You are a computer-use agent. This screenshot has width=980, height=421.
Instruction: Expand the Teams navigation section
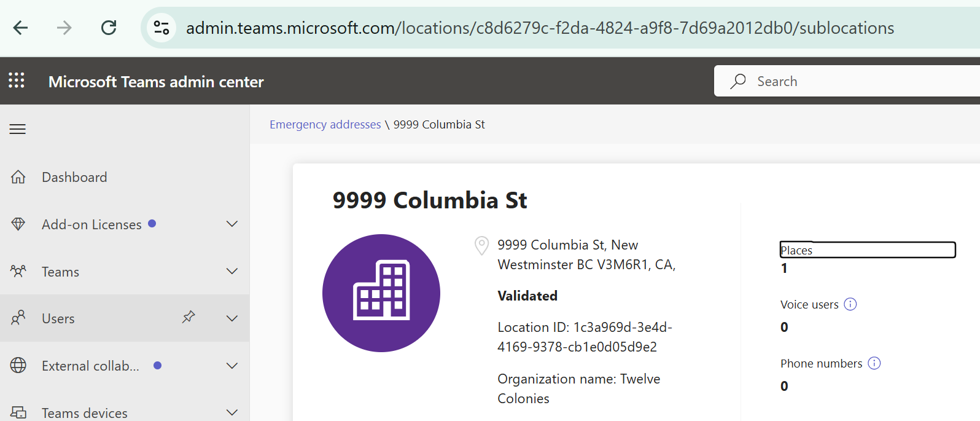click(232, 271)
